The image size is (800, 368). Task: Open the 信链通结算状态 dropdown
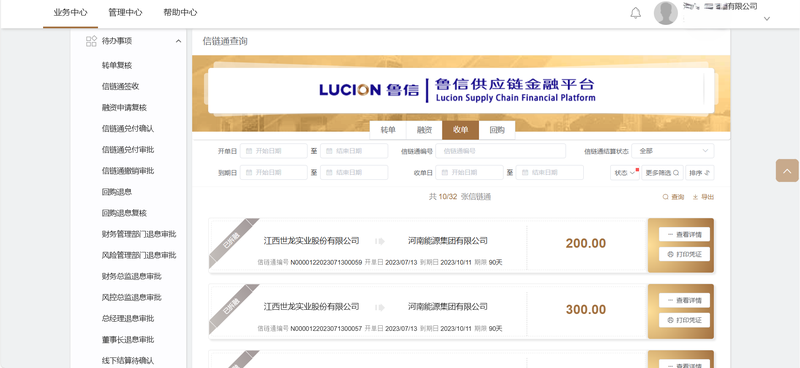[x=672, y=151]
